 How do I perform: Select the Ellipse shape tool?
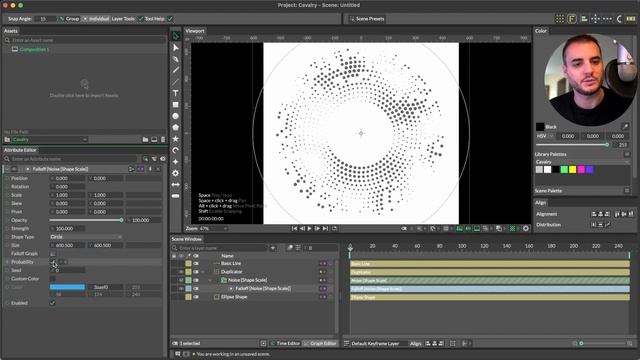176,116
